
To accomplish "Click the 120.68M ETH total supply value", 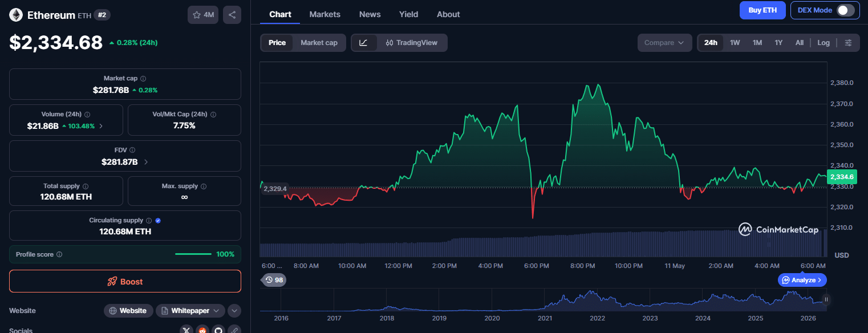I will click(66, 197).
